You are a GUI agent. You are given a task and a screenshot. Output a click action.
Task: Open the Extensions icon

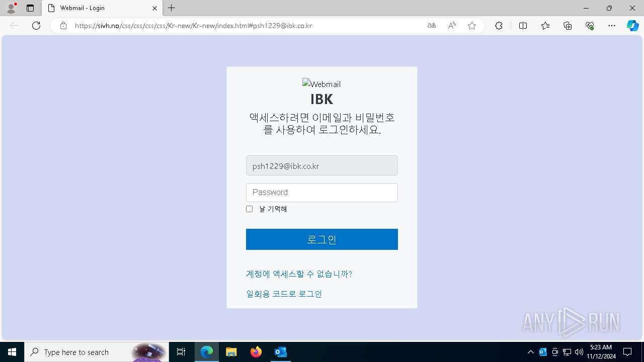pos(499,26)
